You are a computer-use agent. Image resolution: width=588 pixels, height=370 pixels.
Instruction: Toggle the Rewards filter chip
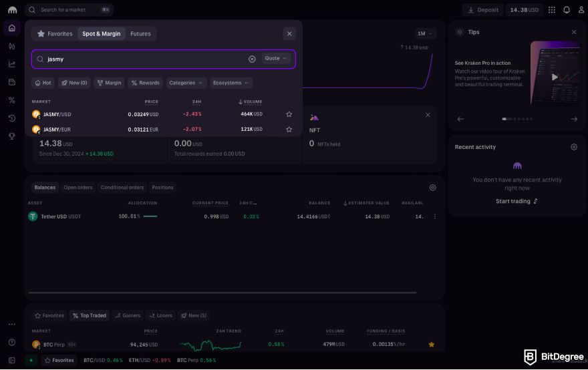click(145, 83)
